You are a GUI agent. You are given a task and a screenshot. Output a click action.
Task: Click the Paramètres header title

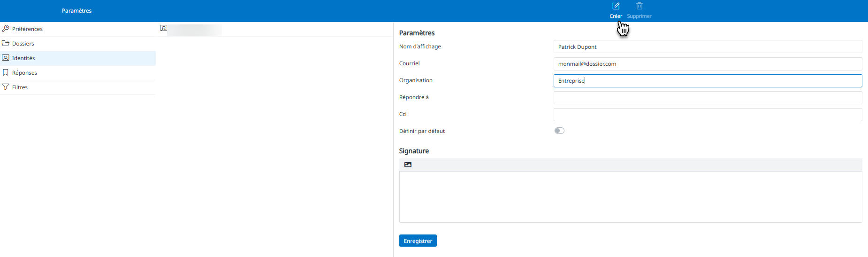(76, 11)
